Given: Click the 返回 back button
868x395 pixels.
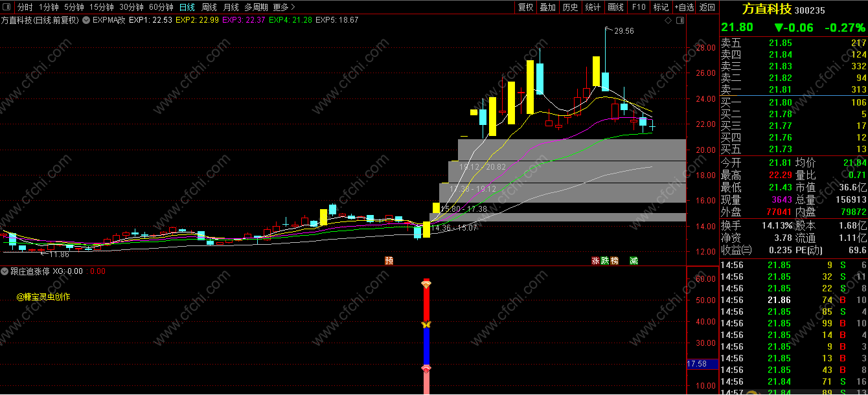Looking at the screenshot, I should (x=707, y=7).
